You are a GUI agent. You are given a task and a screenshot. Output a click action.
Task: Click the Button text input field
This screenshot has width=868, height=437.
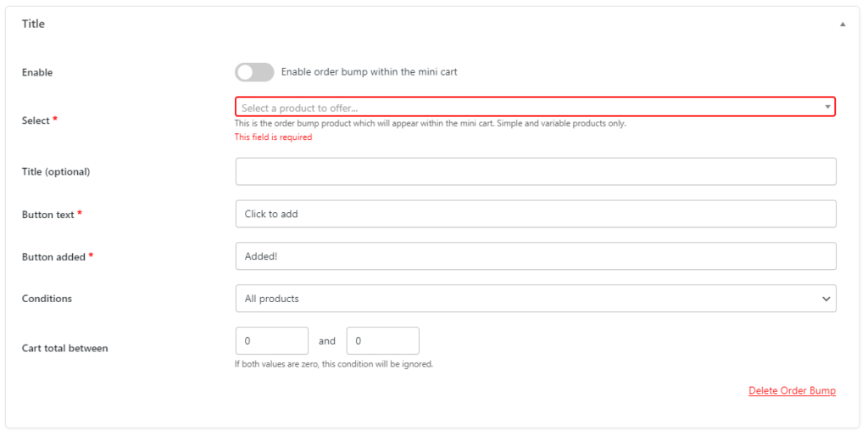pos(536,214)
